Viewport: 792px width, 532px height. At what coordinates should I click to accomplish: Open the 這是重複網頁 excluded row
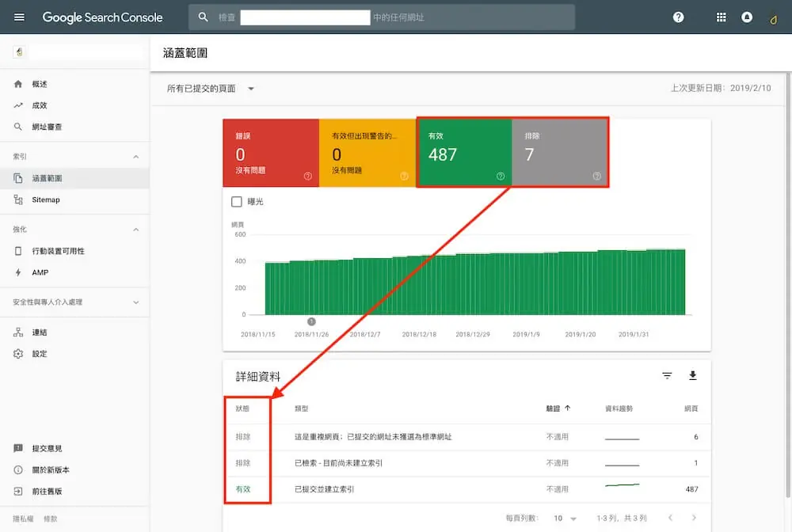tap(466, 436)
